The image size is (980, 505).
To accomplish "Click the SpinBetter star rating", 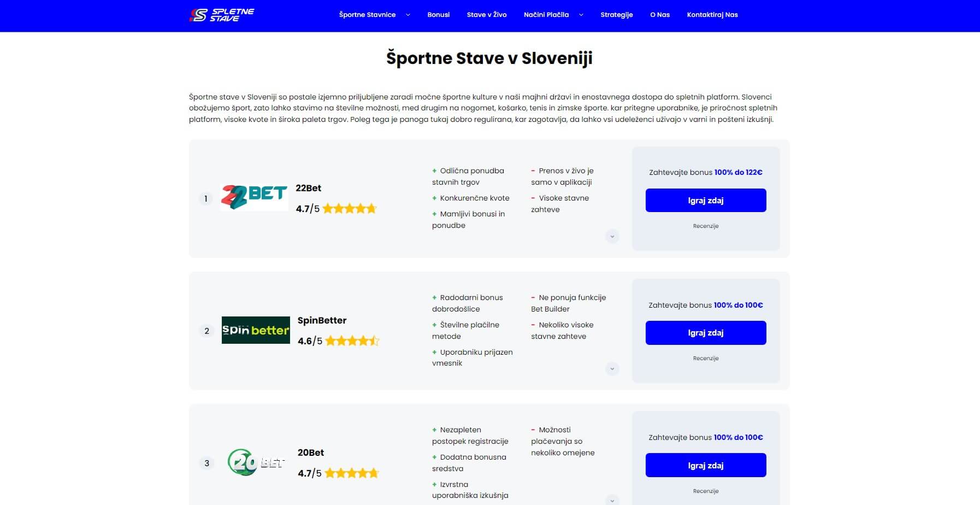I will coord(352,341).
